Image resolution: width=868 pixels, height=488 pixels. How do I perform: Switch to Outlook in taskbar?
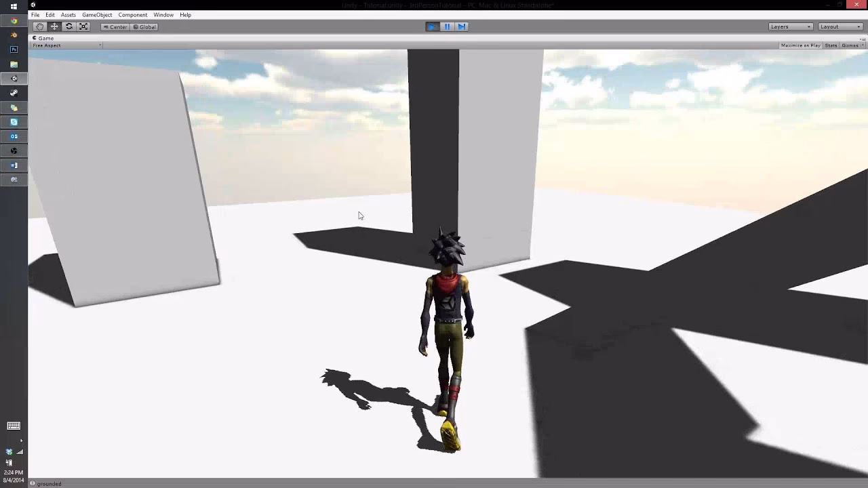point(14,136)
